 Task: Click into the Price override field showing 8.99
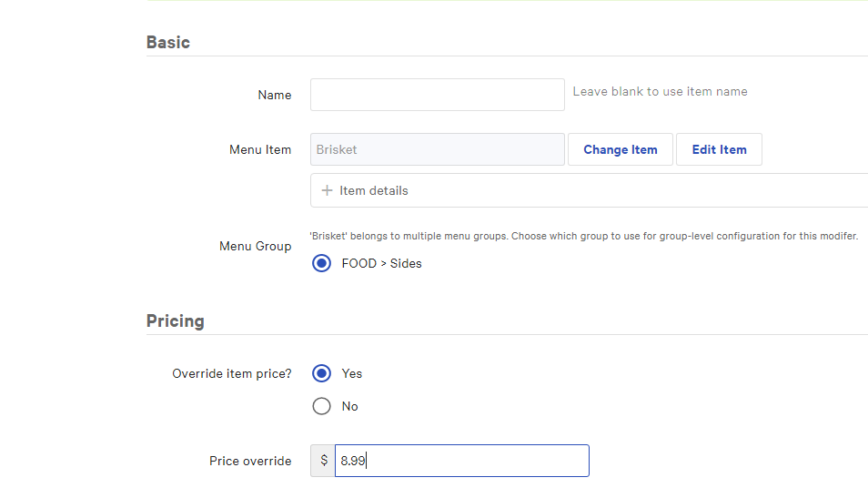click(461, 461)
